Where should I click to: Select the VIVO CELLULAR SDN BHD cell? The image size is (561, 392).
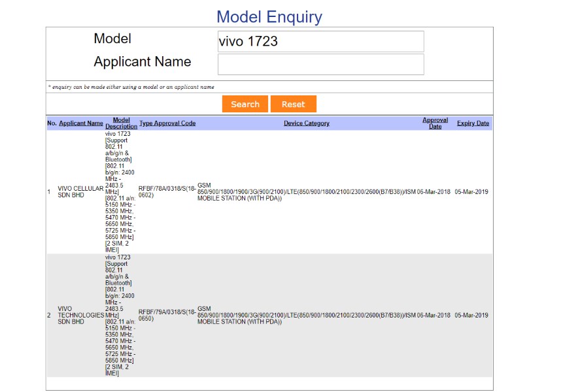click(80, 192)
